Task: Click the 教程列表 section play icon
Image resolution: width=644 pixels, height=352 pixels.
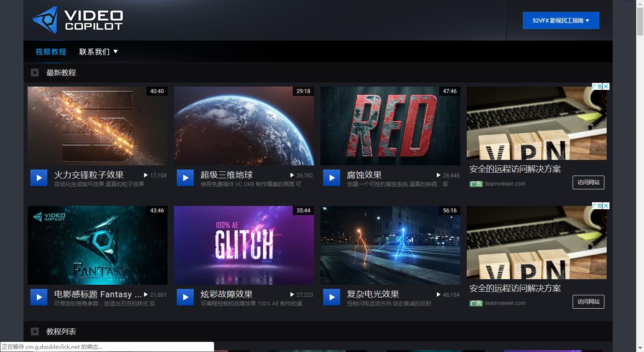Action: tap(35, 331)
